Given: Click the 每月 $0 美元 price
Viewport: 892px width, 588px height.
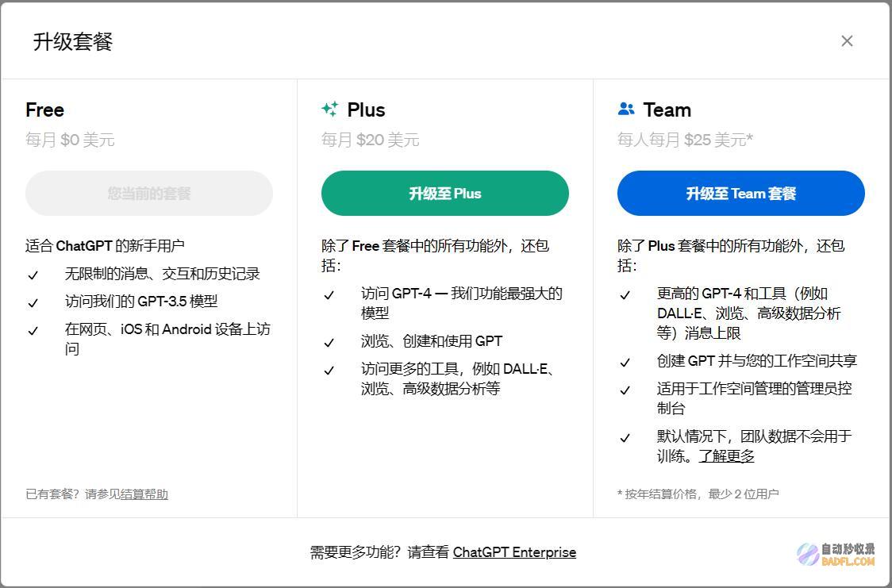Looking at the screenshot, I should click(70, 140).
